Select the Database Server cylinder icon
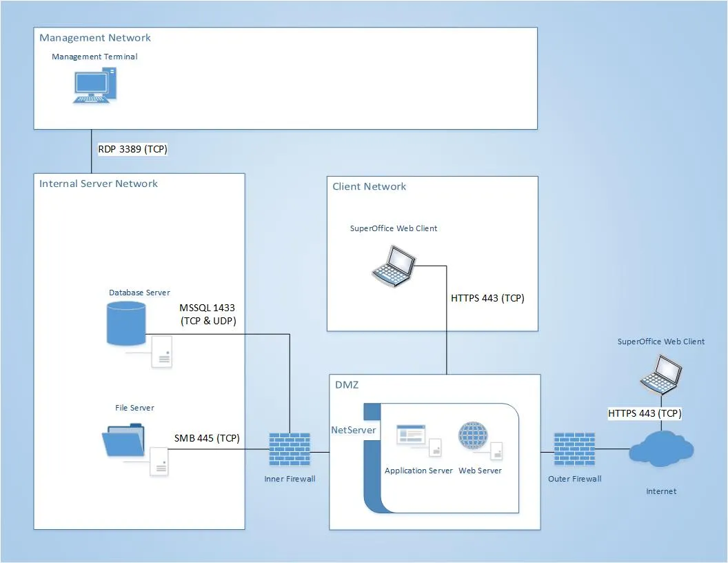The height and width of the screenshot is (563, 728). pos(126,323)
